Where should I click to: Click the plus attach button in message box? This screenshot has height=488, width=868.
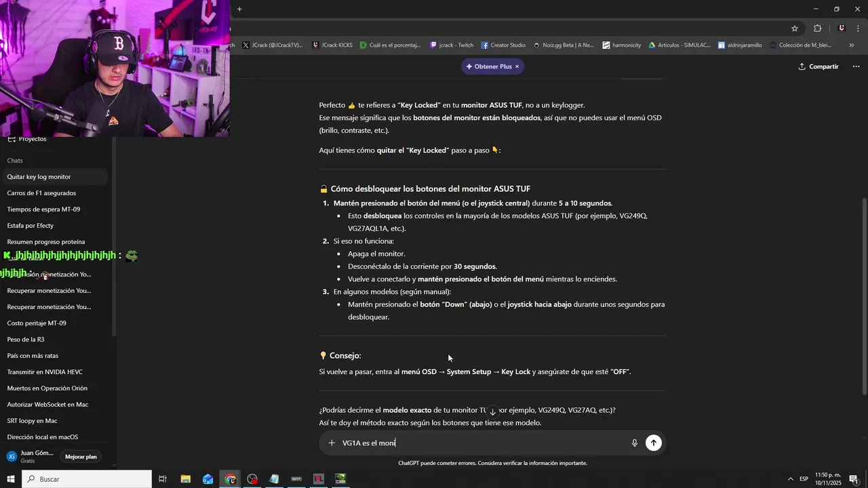point(332,443)
